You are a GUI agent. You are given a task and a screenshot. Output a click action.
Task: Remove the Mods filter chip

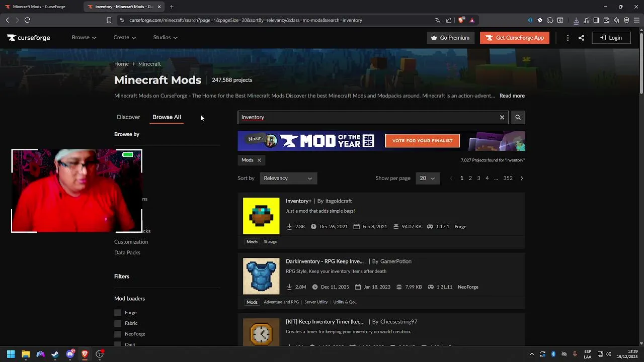(259, 160)
